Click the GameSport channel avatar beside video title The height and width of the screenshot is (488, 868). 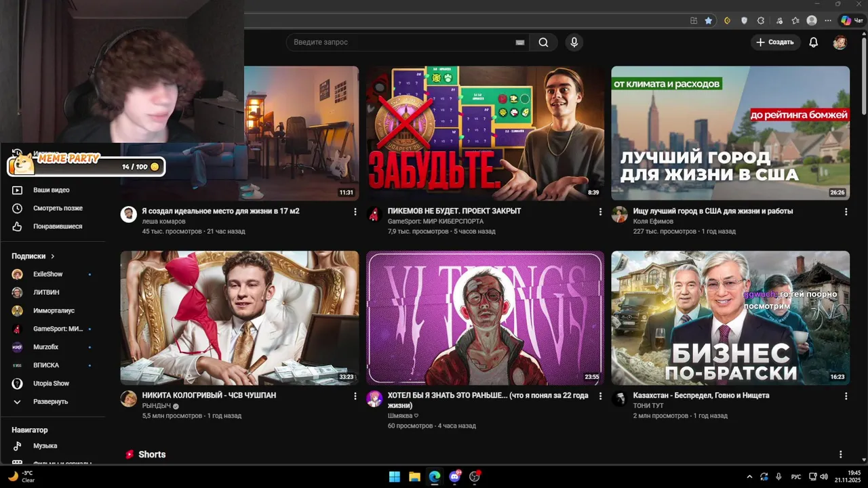pos(374,214)
